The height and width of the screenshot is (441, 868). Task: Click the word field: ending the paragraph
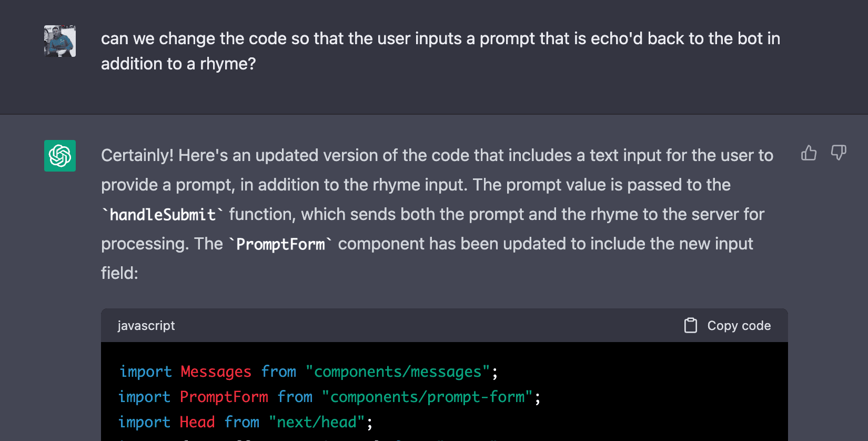[119, 273]
